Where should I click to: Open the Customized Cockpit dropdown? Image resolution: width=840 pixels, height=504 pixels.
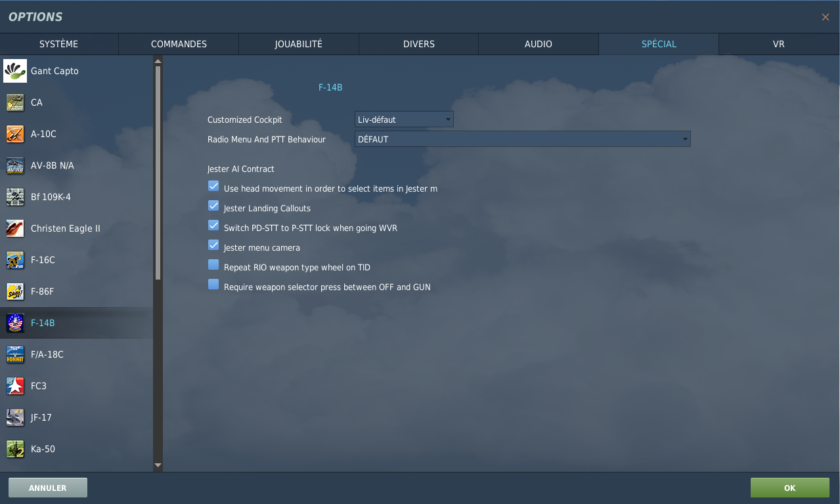[x=404, y=119]
